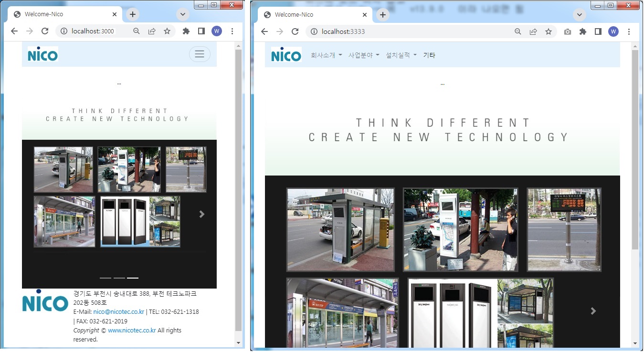
Task: Toggle side panel in left window
Action: pos(201,31)
